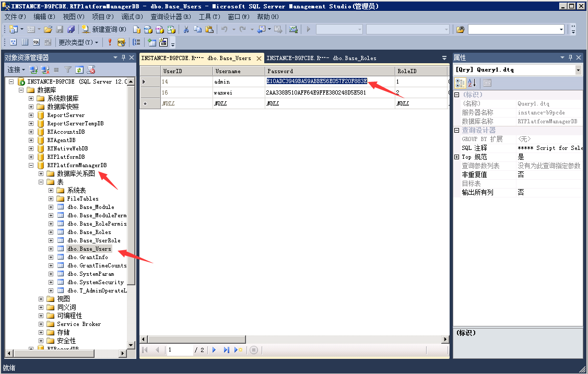The width and height of the screenshot is (588, 374).
Task: Show the Criteria pane grid icon
Action: coord(25,42)
